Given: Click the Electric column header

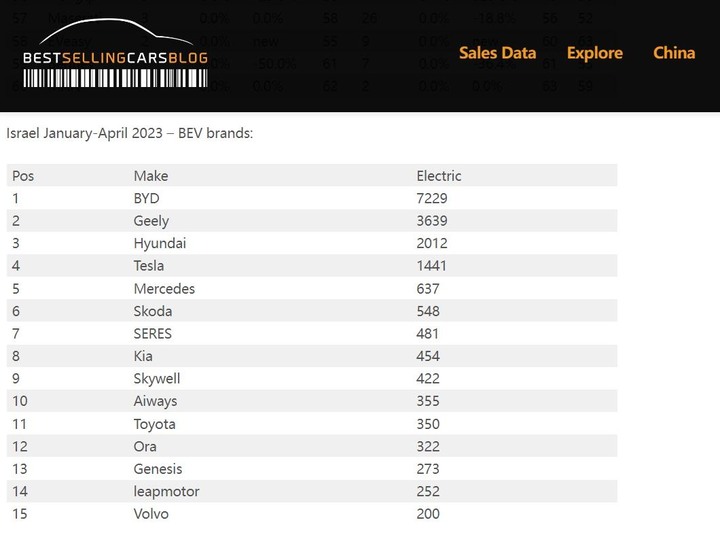Looking at the screenshot, I should tap(439, 176).
